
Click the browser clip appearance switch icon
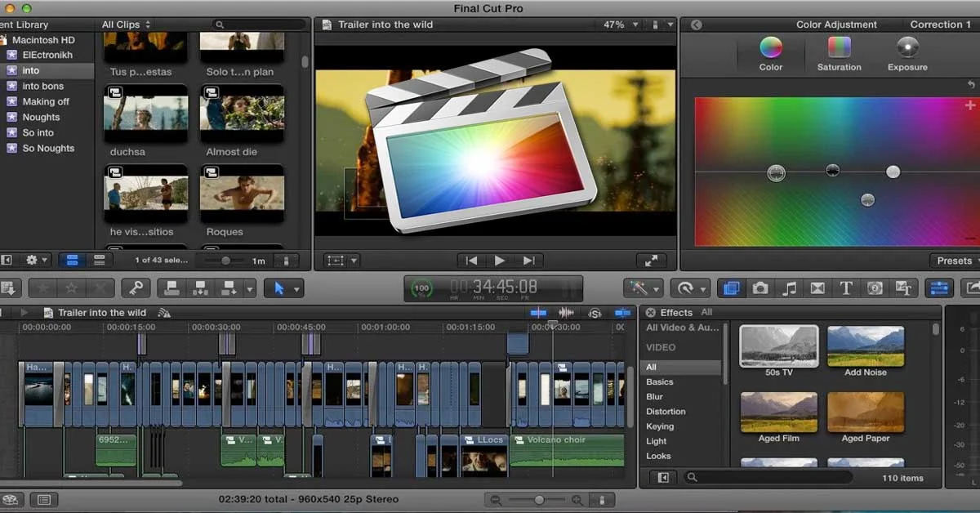click(x=286, y=261)
